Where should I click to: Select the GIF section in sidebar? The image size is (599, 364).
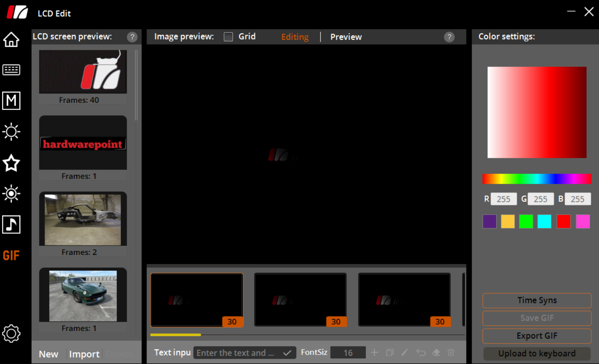[x=11, y=255]
